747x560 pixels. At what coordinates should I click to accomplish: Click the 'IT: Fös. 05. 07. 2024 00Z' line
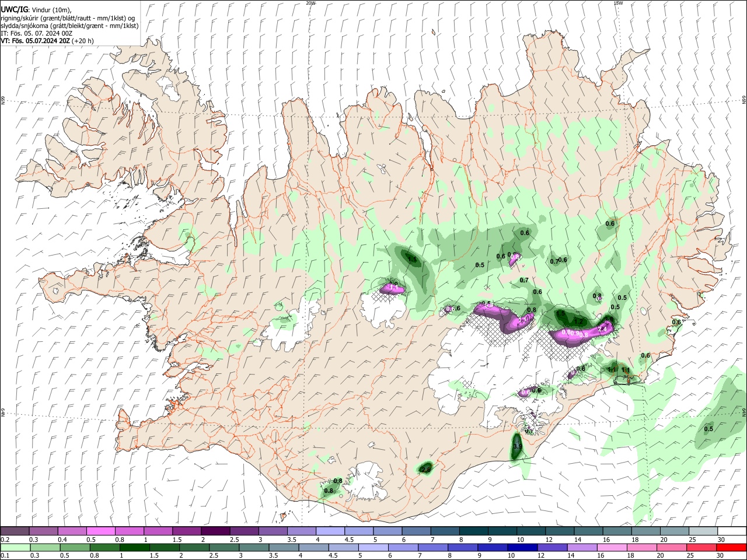(x=37, y=33)
